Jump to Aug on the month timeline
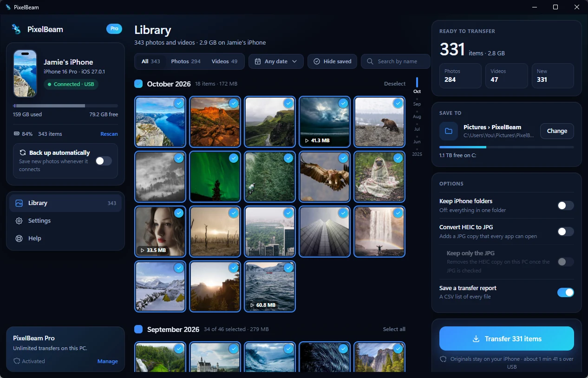The height and width of the screenshot is (378, 588). tap(417, 117)
